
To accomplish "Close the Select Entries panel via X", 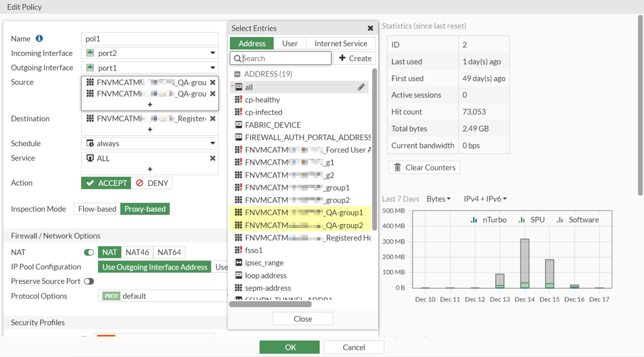I will click(x=370, y=28).
